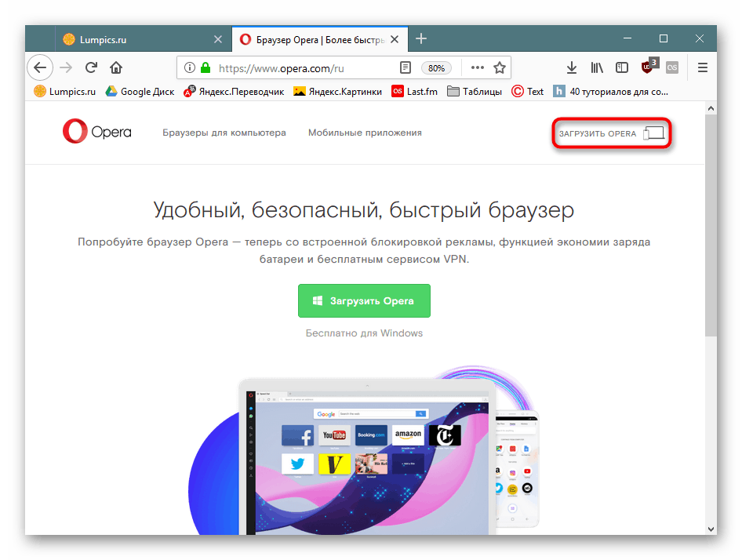742x560 pixels.
Task: Click the green Загрузить Opera button
Action: (364, 300)
